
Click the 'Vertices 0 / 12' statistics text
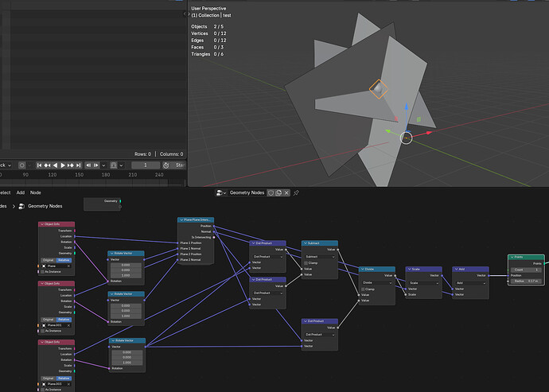[x=208, y=33]
